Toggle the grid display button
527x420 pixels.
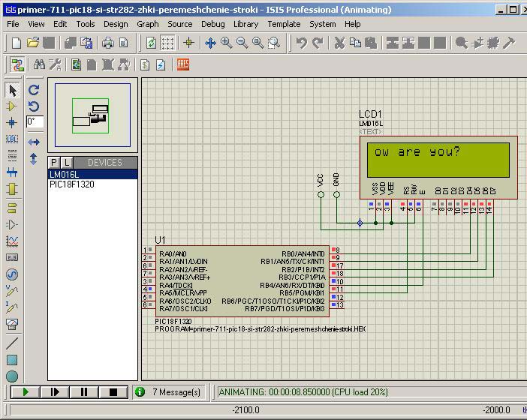coord(167,43)
